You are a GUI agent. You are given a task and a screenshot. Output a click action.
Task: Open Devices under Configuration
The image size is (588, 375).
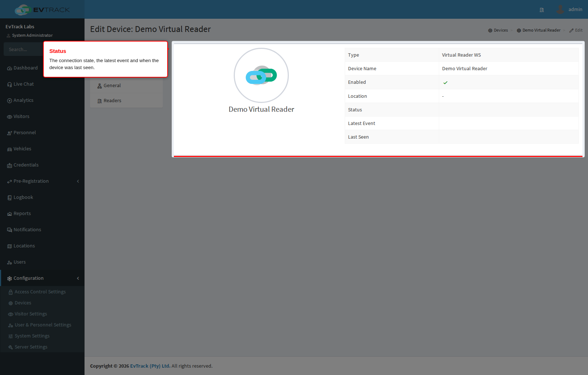tap(42, 303)
